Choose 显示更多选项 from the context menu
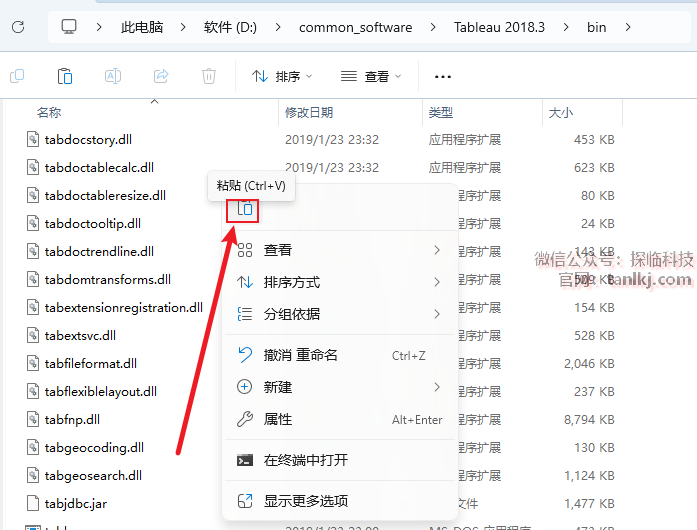Viewport: 697px width, 530px height. point(340,501)
